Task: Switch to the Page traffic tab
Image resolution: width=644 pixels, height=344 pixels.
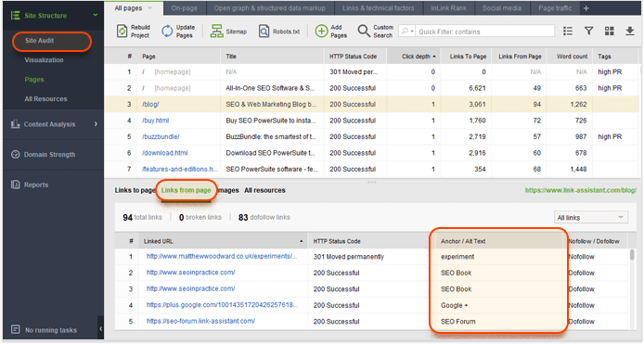Action: tap(555, 8)
